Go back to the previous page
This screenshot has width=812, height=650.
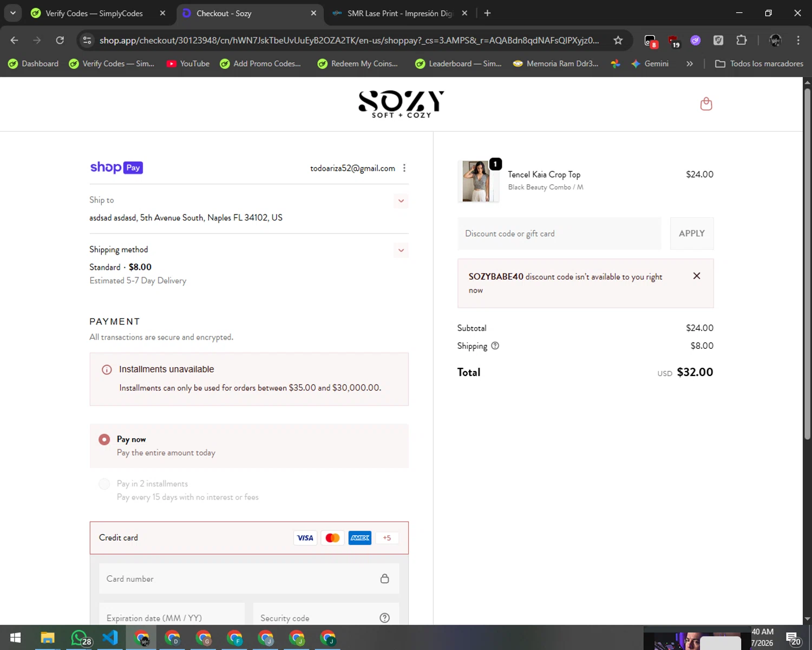[x=15, y=40]
